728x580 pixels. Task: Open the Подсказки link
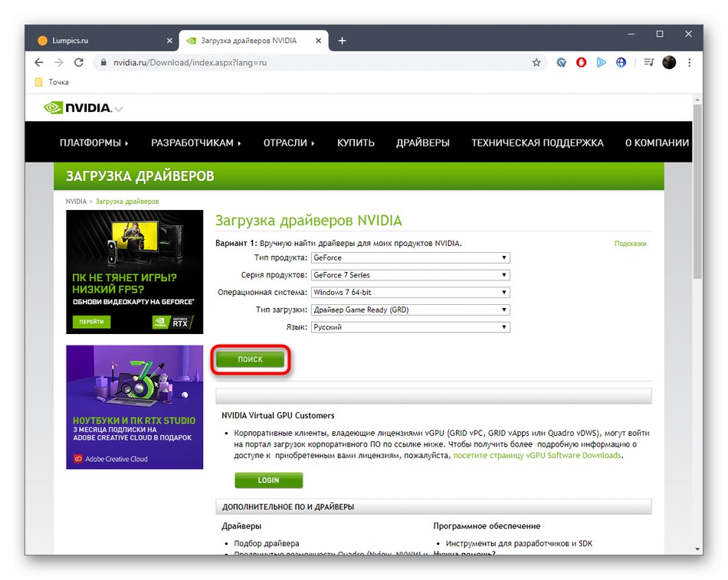pos(630,244)
